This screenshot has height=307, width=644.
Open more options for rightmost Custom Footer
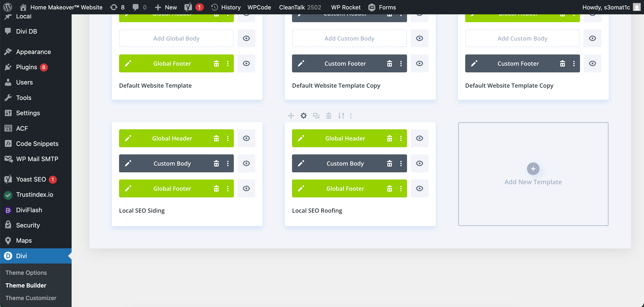click(574, 63)
